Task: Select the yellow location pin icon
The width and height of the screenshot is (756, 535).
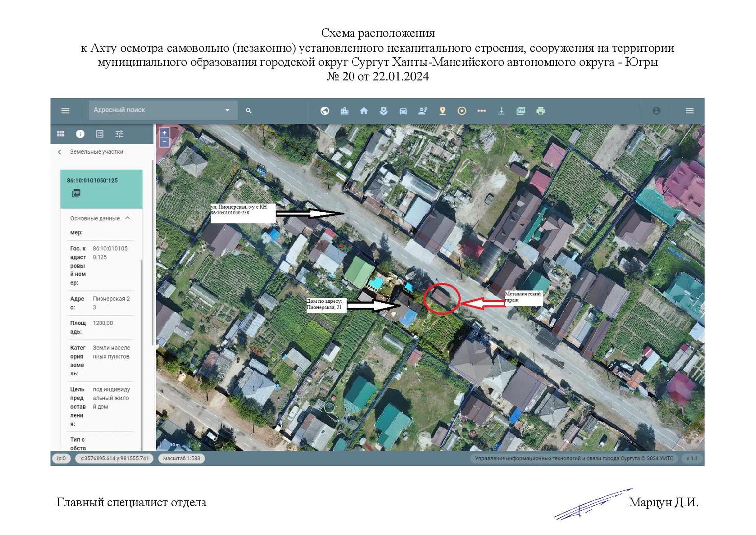Action: [x=443, y=111]
